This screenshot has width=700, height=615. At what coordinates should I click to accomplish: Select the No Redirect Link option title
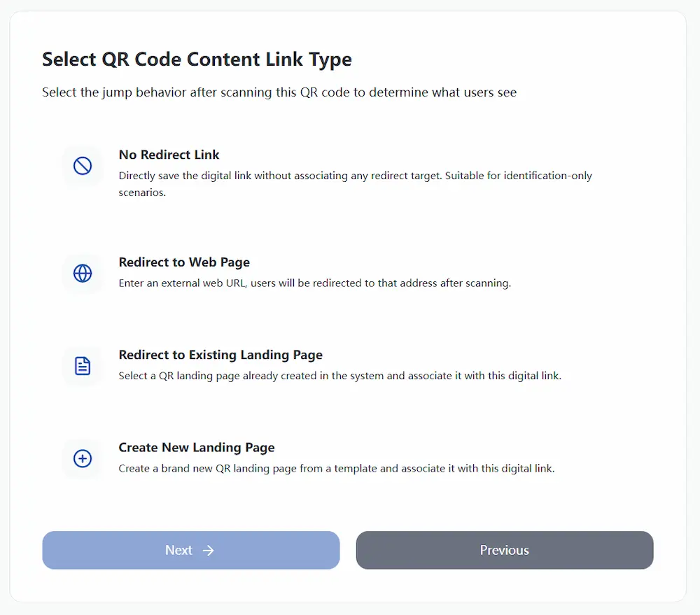coord(169,155)
